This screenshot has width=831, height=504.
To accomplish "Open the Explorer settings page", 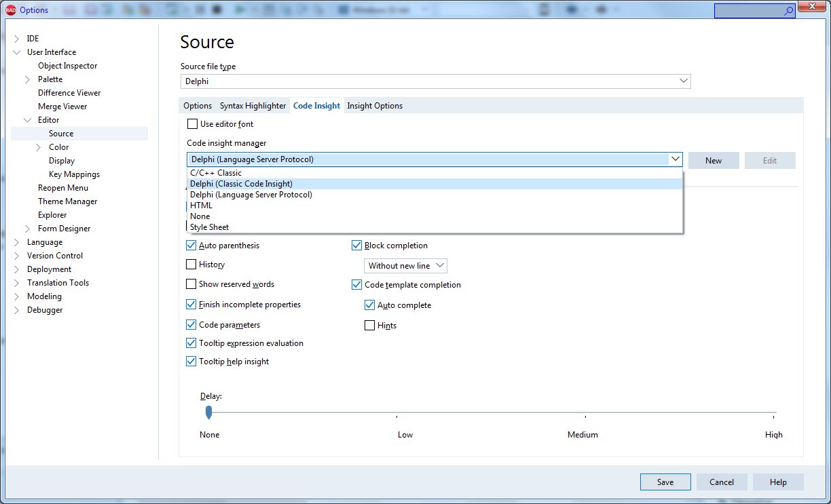I will [52, 215].
